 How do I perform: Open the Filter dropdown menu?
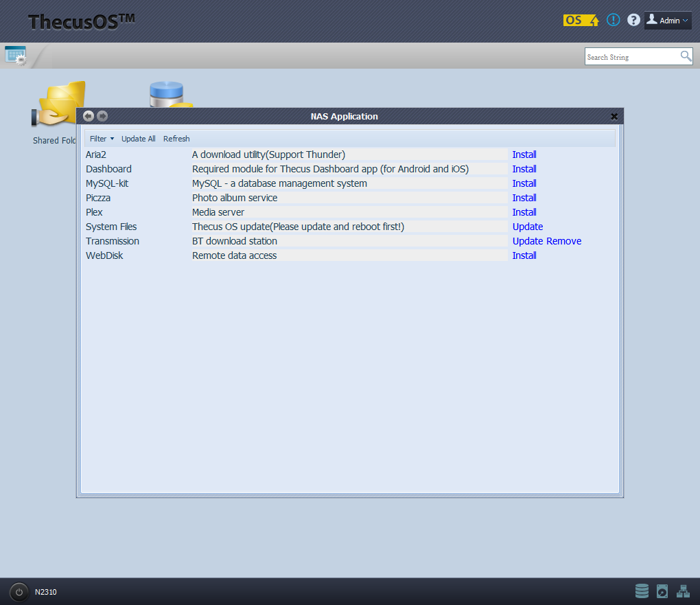tap(102, 139)
